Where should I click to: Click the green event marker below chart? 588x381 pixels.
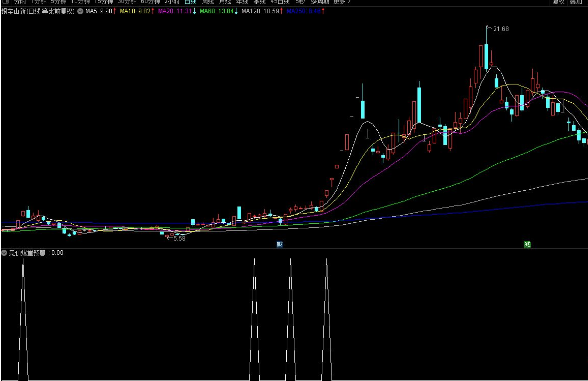[527, 244]
